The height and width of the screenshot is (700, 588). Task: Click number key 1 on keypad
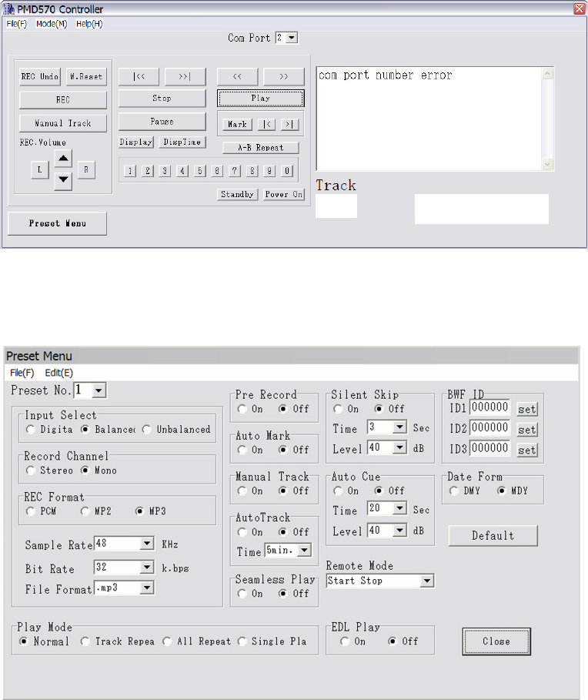coord(130,170)
